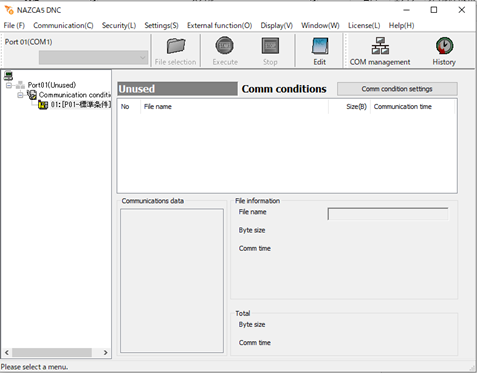
Task: Open the History clock icon
Action: pos(444,46)
